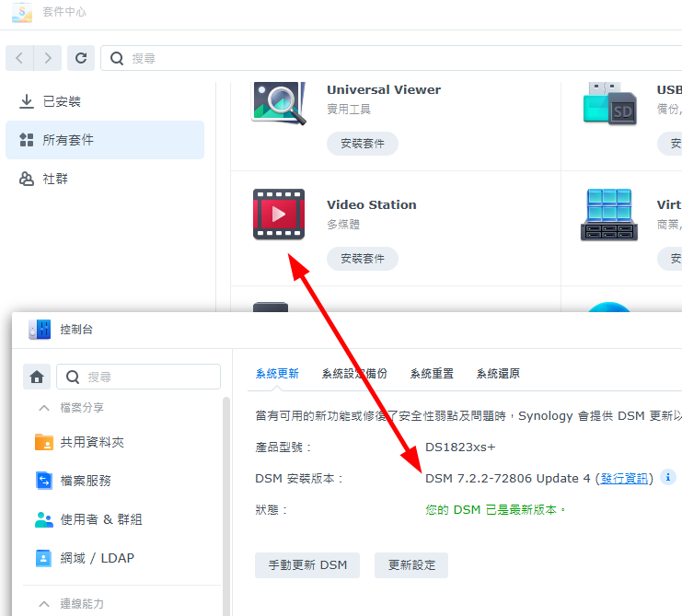The height and width of the screenshot is (616, 682).
Task: Open the 社群 community section
Action: 105,179
